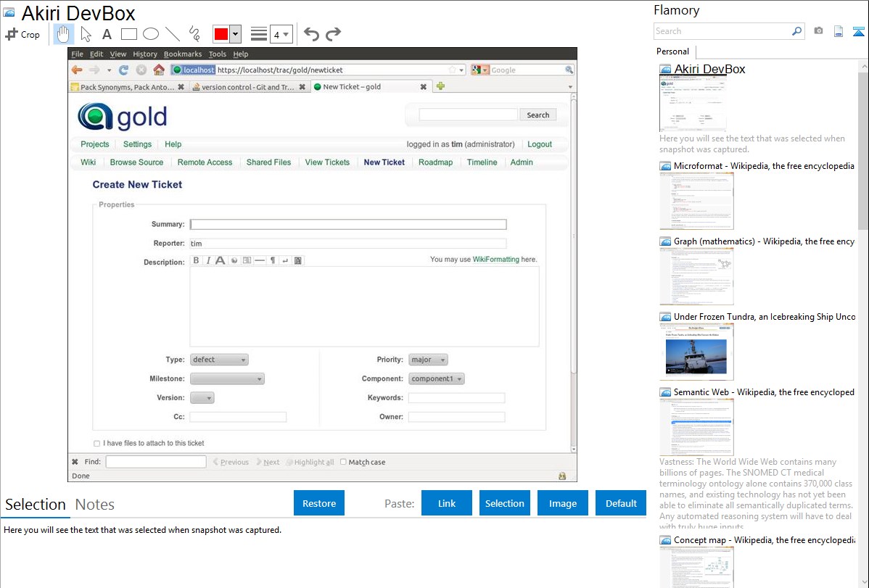Click the italic formatting icon in Description
Screen dimensions: 869x588
point(208,260)
